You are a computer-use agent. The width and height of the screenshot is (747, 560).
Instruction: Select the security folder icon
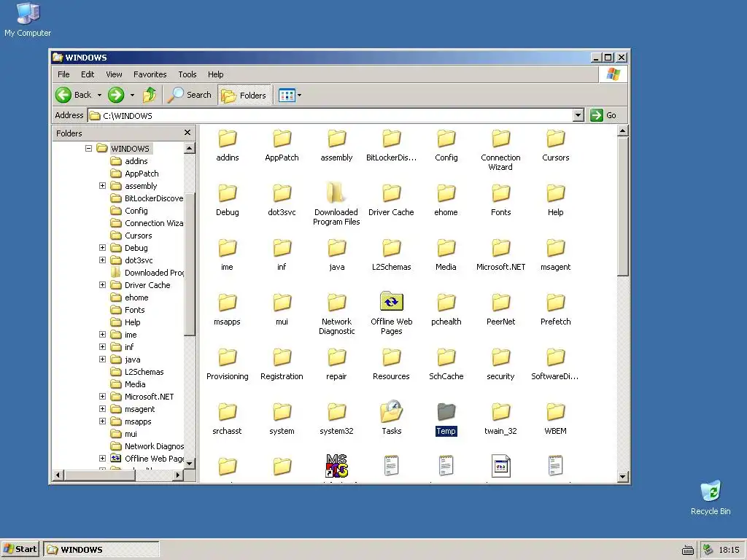500,357
